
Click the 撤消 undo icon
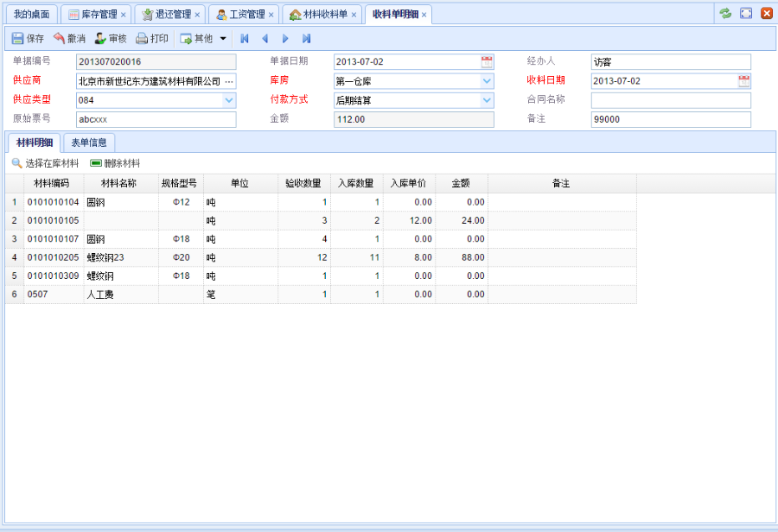tap(60, 38)
